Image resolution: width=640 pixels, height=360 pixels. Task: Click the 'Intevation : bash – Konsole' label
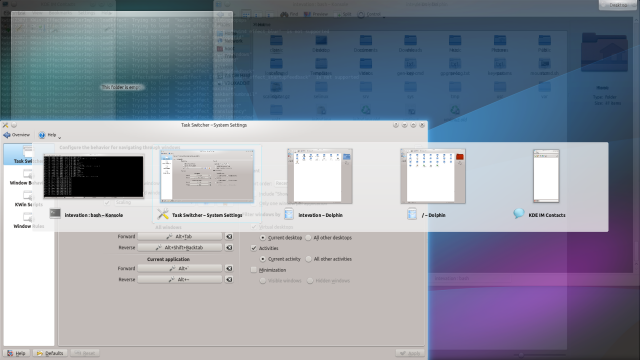click(93, 215)
